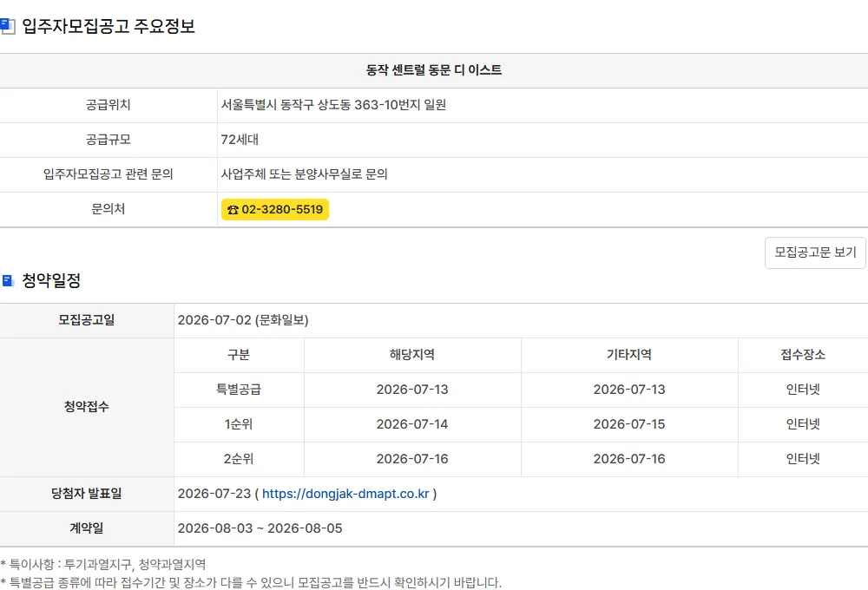The image size is (868, 590).
Task: Click the 72세대 supply size value
Action: click(x=240, y=140)
